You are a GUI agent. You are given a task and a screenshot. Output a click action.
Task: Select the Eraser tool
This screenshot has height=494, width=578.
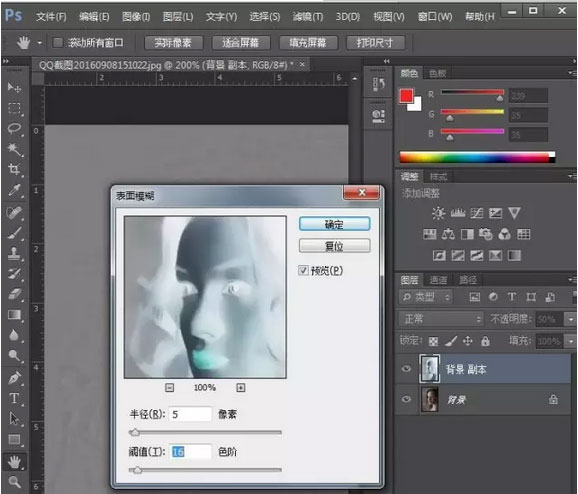tap(14, 294)
